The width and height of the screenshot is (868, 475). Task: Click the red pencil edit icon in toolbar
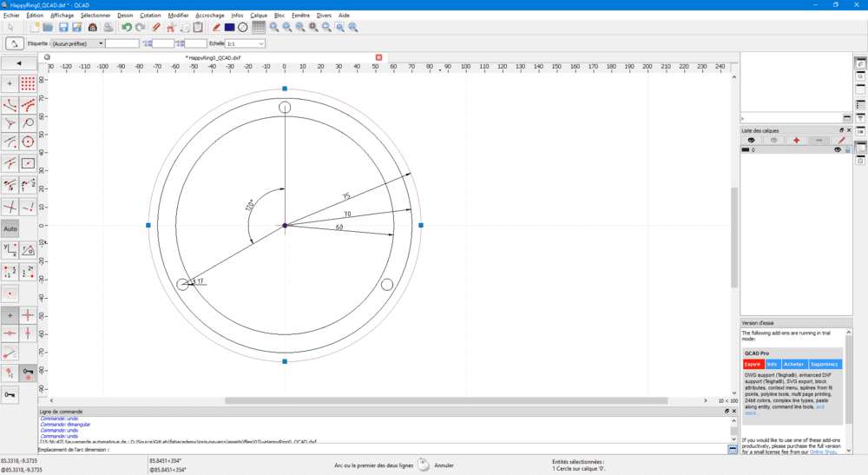pyautogui.click(x=216, y=27)
